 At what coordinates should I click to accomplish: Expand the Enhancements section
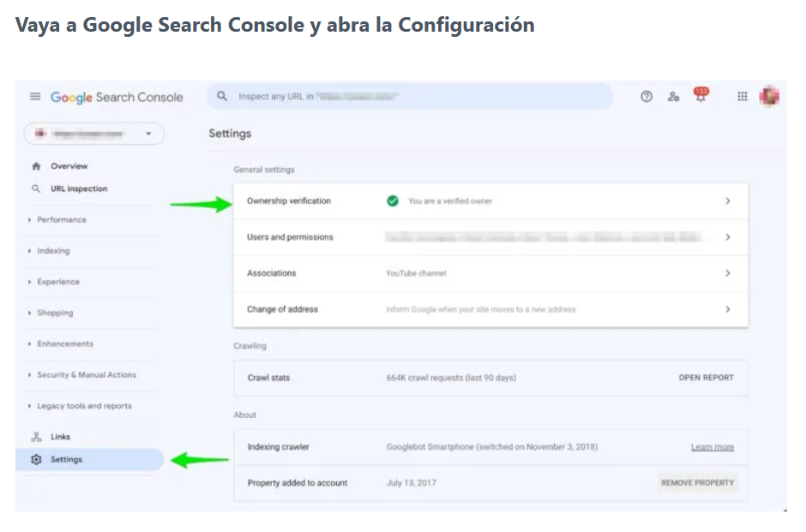pyautogui.click(x=65, y=344)
